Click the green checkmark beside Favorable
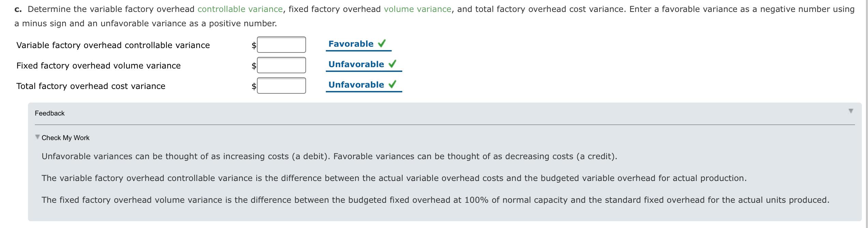This screenshot has height=228, width=868. point(382,44)
